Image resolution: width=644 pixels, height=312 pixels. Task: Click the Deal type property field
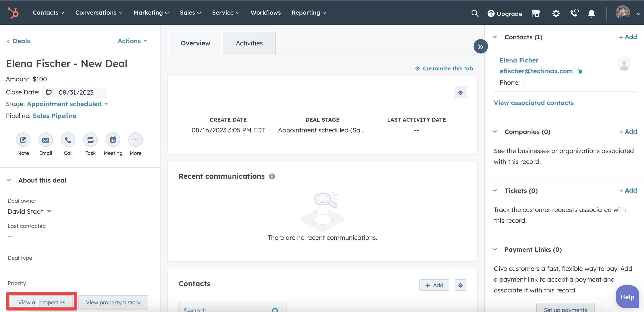click(x=20, y=258)
